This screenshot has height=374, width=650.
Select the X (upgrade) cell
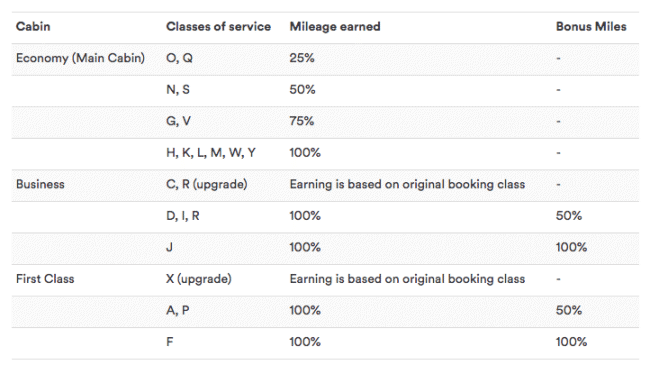(x=199, y=279)
